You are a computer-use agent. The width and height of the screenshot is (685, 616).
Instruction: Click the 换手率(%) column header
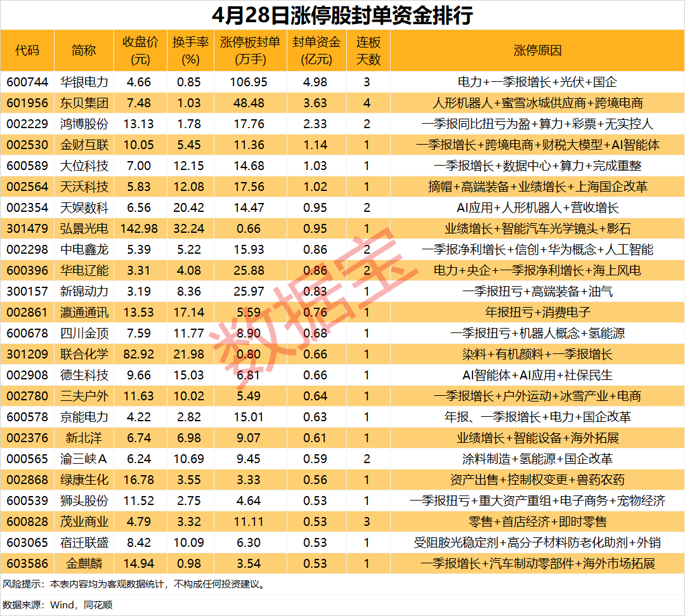point(190,51)
